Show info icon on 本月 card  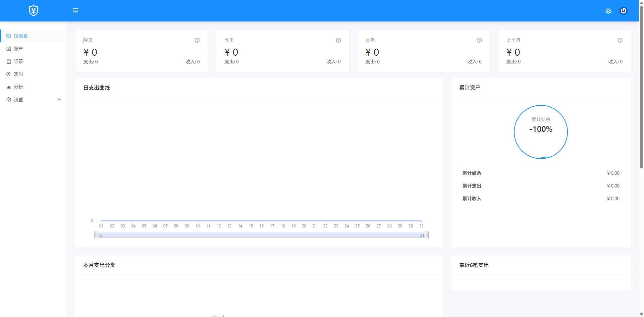tap(479, 40)
